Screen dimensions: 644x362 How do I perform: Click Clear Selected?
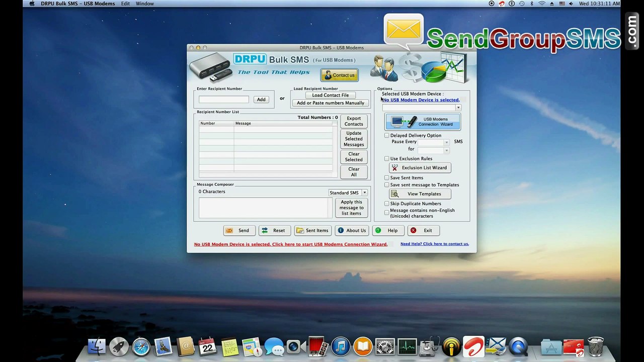pyautogui.click(x=354, y=156)
